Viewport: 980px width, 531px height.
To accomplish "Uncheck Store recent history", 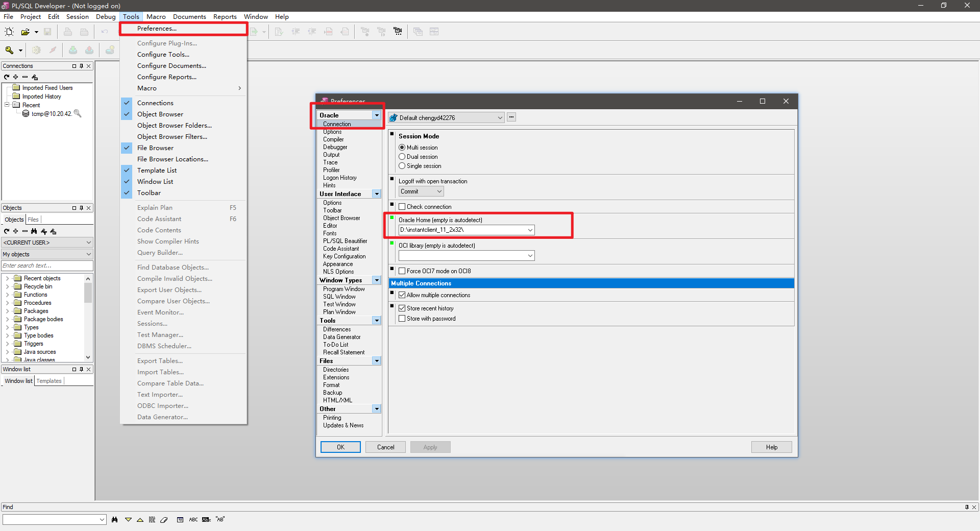I will coord(402,308).
